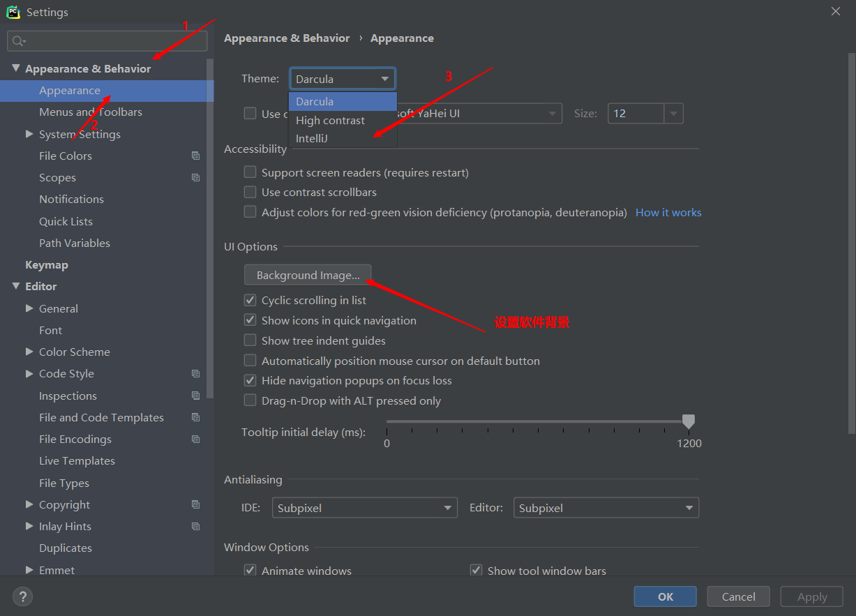
Task: Open the File Types settings page
Action: 64,483
